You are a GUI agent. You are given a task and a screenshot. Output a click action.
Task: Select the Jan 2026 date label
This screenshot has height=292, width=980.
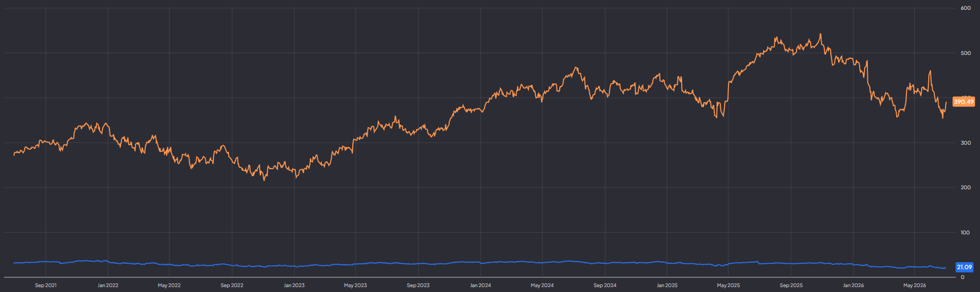853,285
